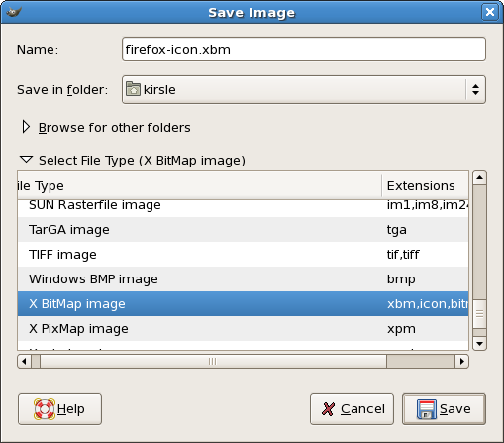Click horizontal scrollbar left arrow
Image resolution: width=504 pixels, height=443 pixels.
pyautogui.click(x=24, y=361)
